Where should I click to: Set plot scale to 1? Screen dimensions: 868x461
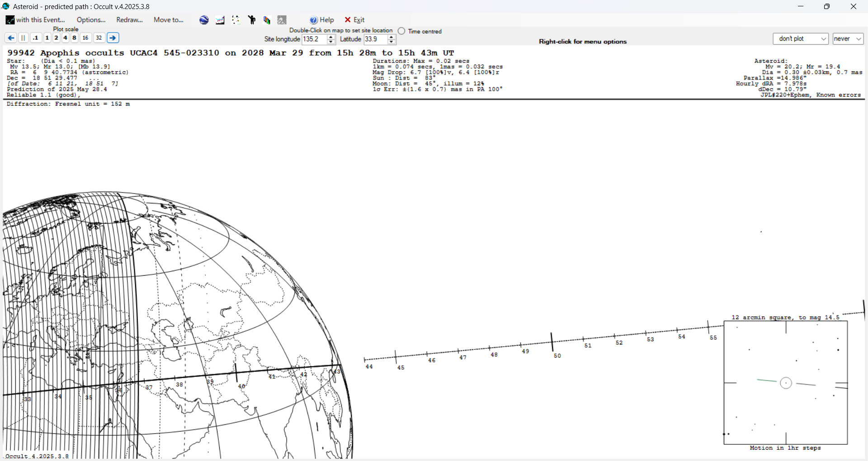click(47, 38)
